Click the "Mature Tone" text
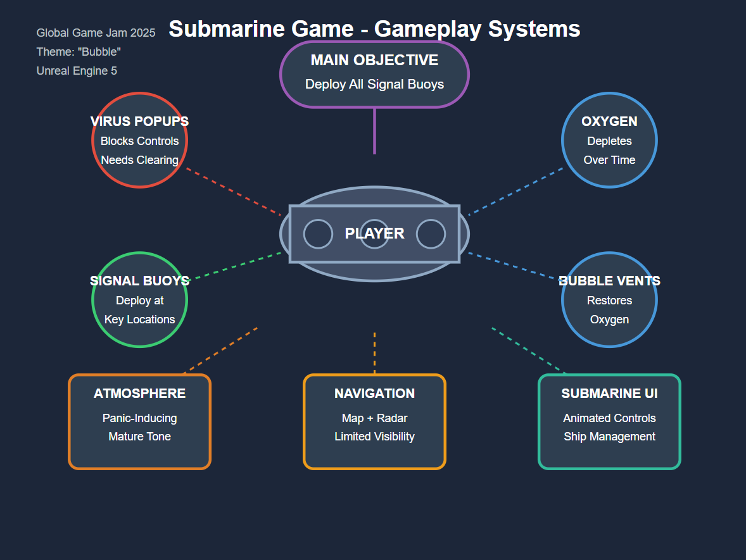 click(139, 437)
